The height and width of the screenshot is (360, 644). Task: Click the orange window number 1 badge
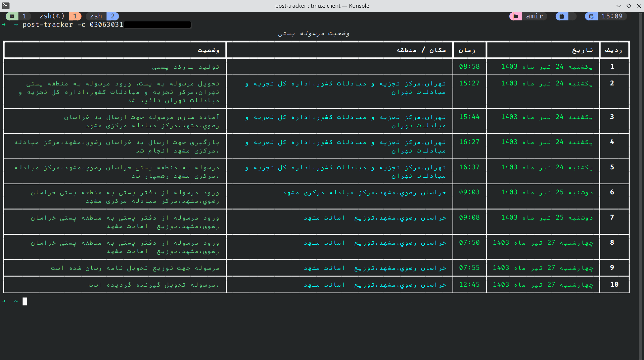pos(75,16)
